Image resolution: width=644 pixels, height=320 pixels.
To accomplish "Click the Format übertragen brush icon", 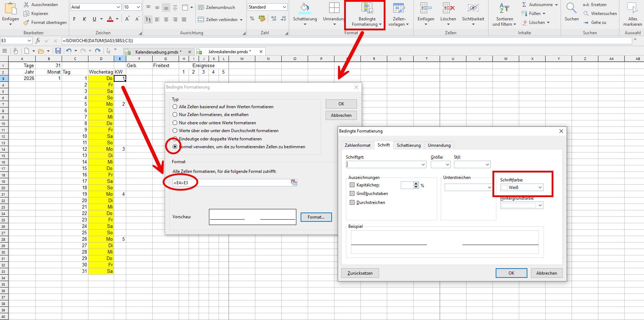I will pyautogui.click(x=26, y=22).
